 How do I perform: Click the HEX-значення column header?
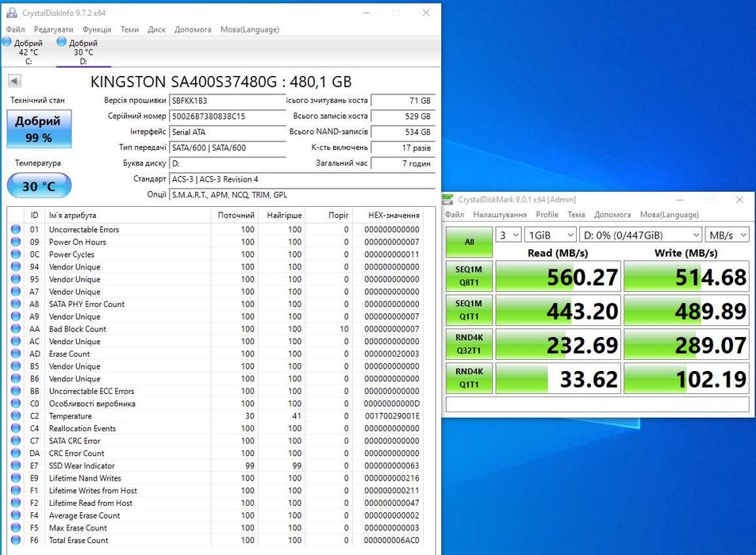pyautogui.click(x=389, y=215)
